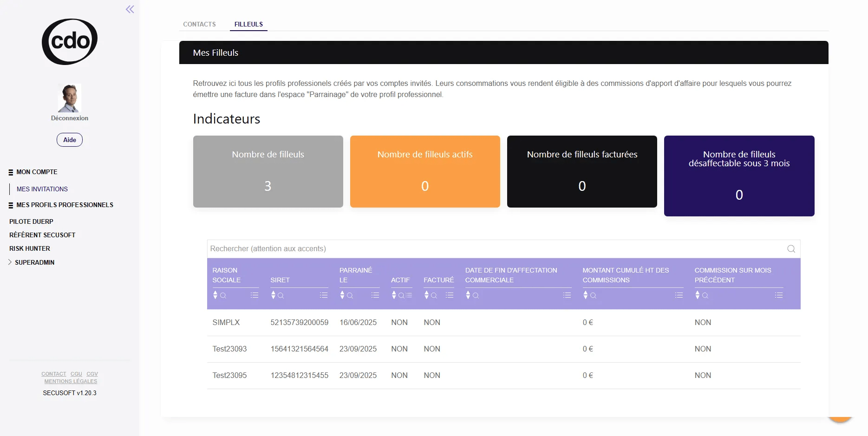
Task: Open filter list for Commission sur mois précédent
Action: coord(779,295)
